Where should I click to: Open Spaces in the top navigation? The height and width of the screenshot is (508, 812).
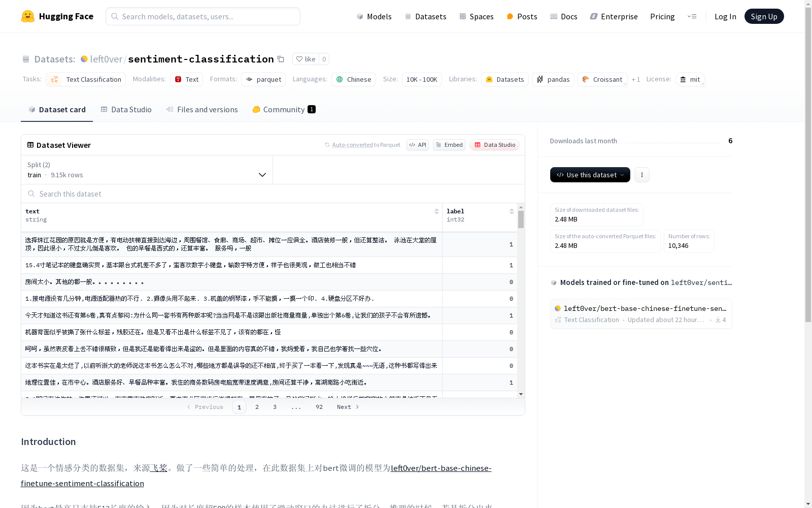(x=476, y=16)
